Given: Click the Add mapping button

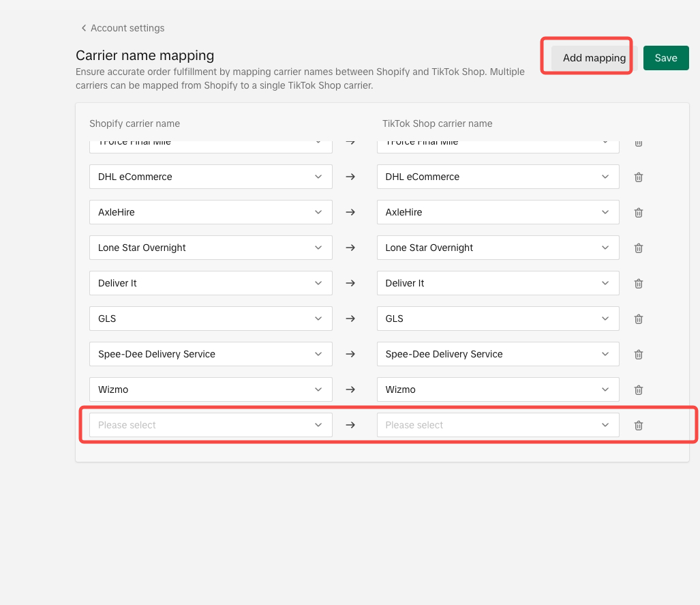Looking at the screenshot, I should pyautogui.click(x=594, y=58).
